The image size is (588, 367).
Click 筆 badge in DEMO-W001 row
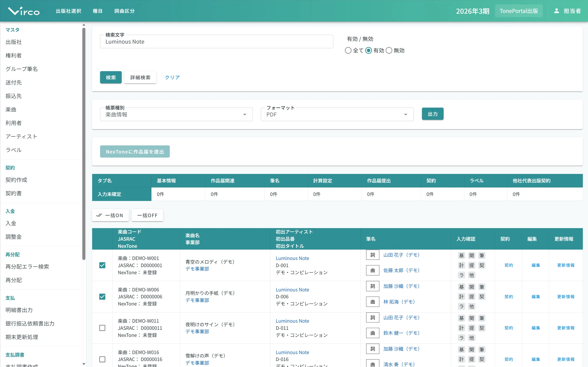coord(482,255)
